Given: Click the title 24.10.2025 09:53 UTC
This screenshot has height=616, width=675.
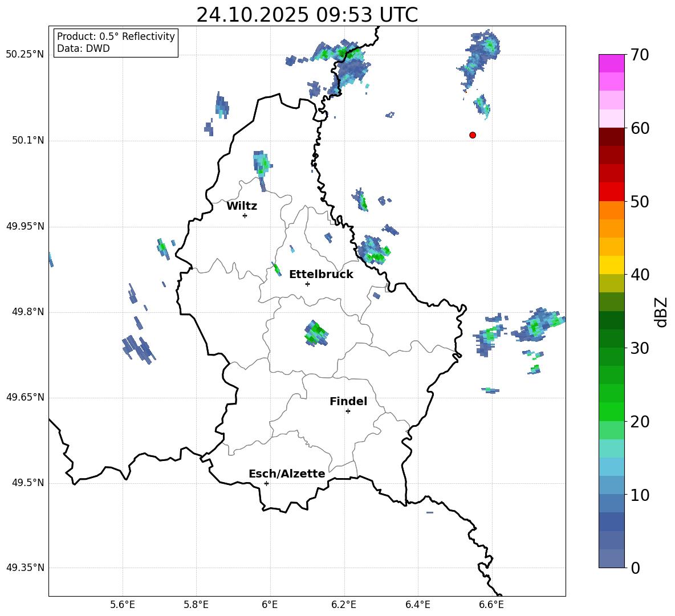Looking at the screenshot, I should click(x=307, y=15).
